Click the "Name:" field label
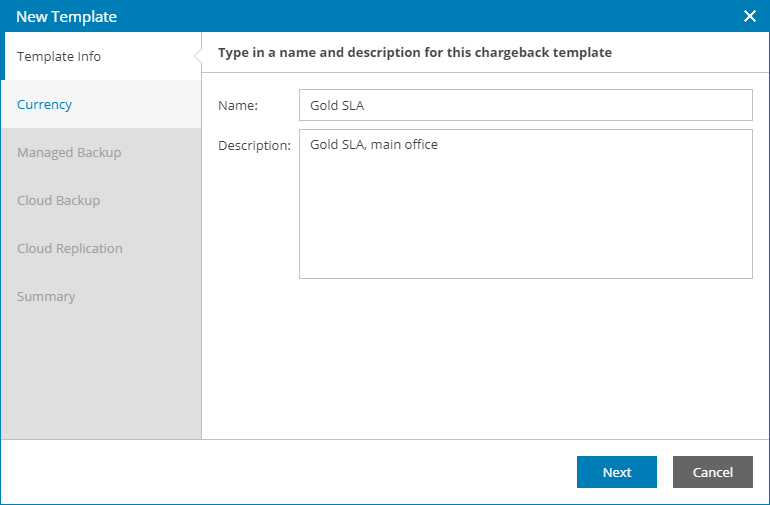 point(238,105)
